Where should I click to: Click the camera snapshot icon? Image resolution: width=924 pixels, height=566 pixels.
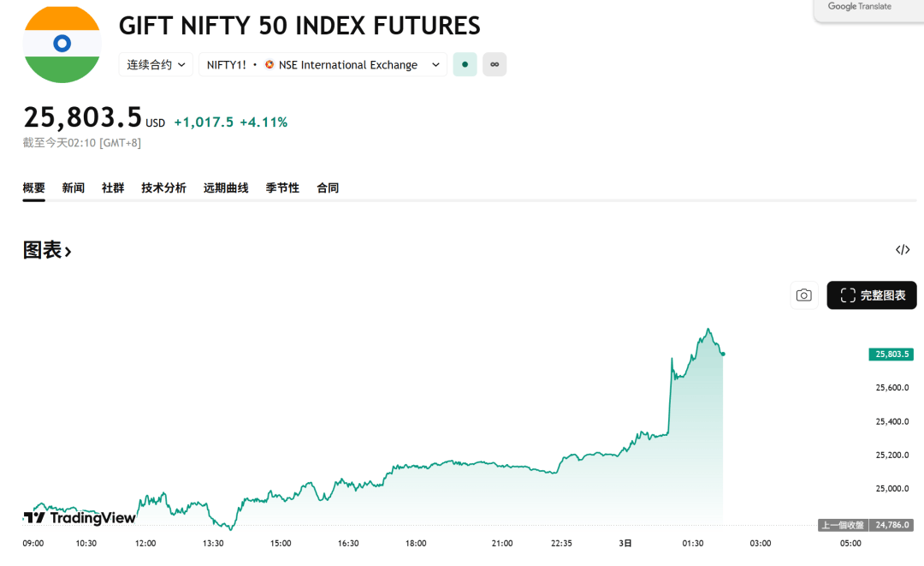pos(803,295)
